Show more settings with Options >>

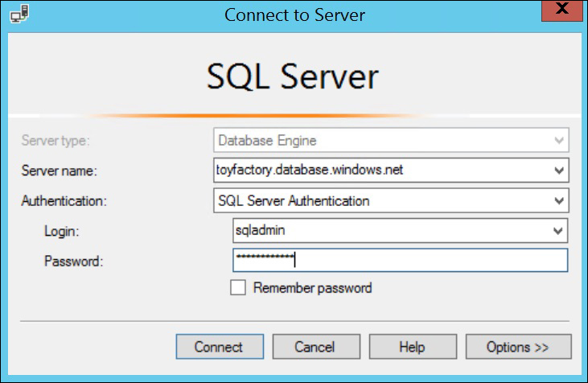pos(519,347)
